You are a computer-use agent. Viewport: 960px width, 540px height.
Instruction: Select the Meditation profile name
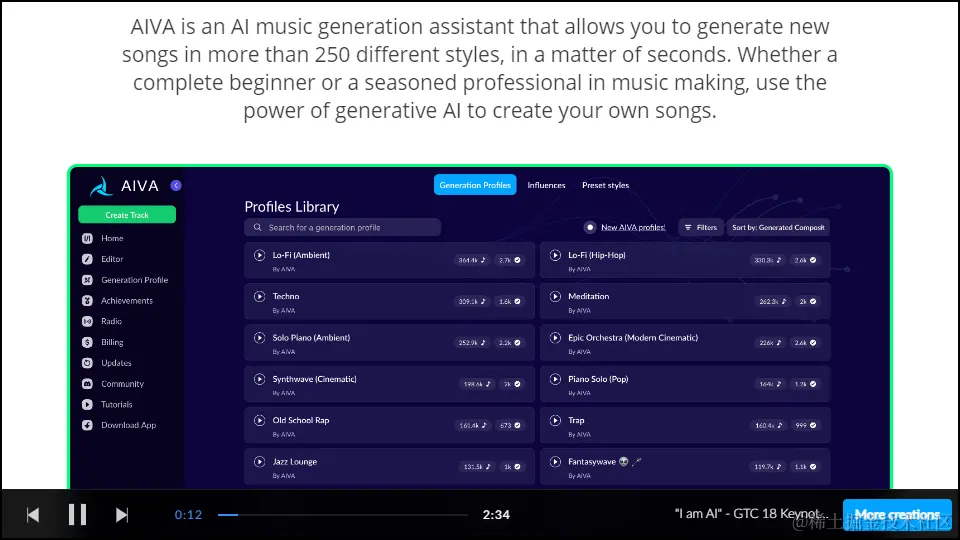coord(588,296)
